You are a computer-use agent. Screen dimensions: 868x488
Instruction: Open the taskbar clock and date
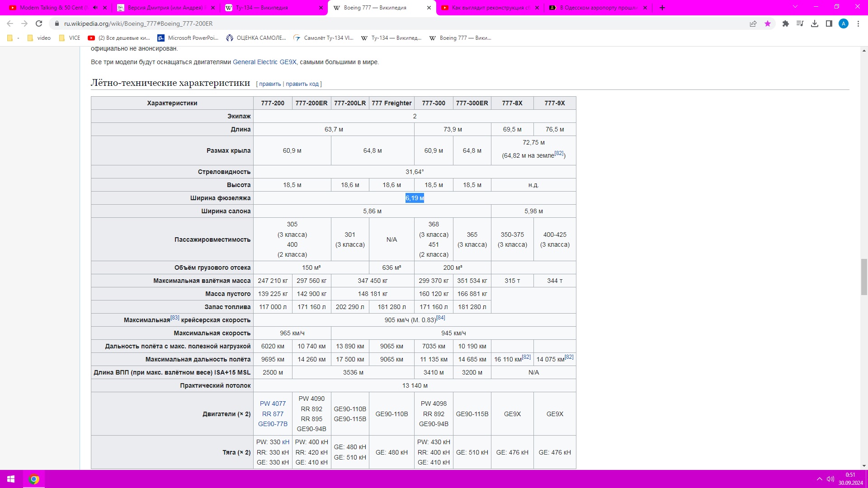(850, 479)
